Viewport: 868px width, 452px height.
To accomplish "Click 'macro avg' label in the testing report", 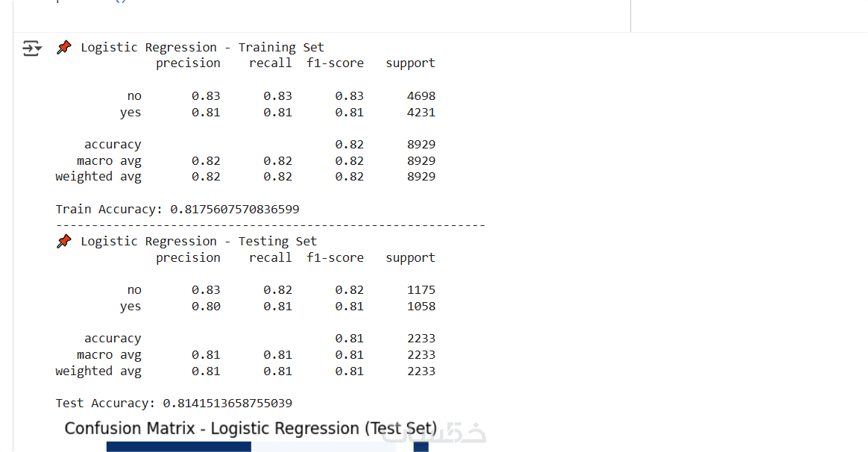I will point(109,355).
